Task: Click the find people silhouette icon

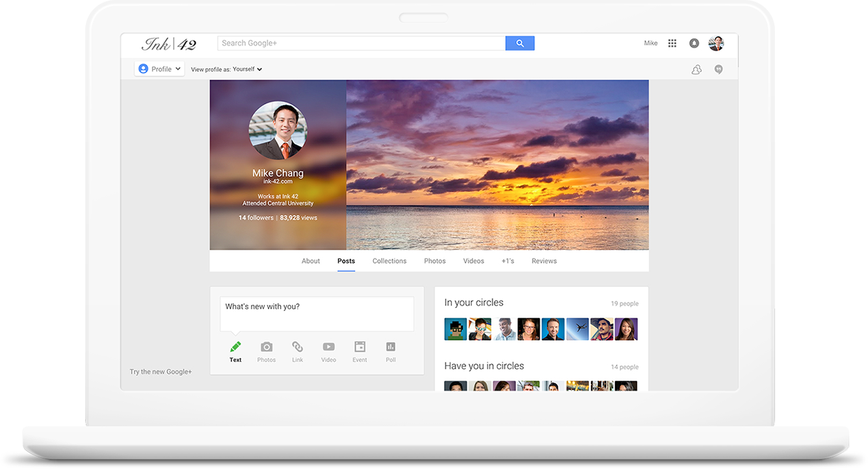Action: [696, 69]
